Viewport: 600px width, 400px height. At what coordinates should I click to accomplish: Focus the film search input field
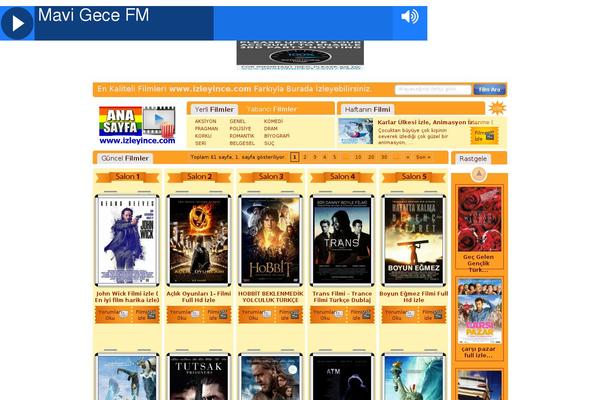click(x=433, y=90)
